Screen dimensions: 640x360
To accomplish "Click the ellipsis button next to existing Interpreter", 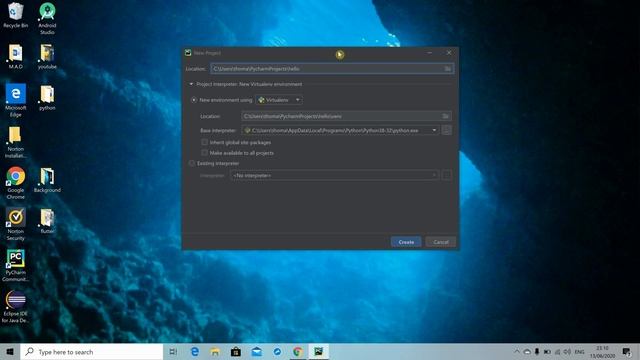I will (447, 176).
